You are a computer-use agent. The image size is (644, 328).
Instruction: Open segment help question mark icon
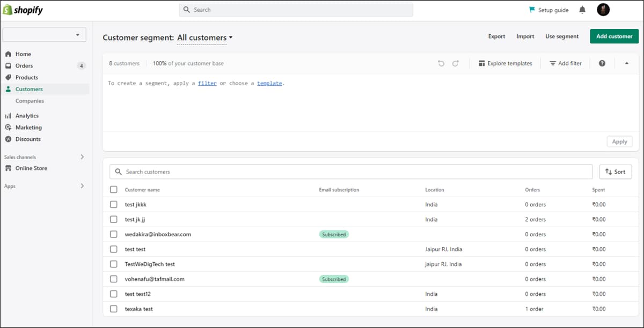[602, 63]
